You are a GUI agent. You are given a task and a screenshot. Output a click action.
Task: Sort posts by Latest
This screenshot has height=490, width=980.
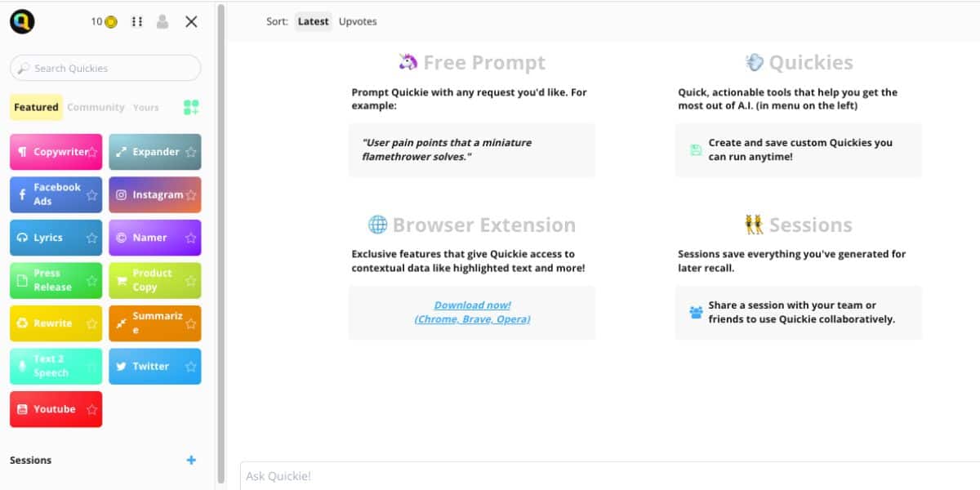(x=313, y=22)
